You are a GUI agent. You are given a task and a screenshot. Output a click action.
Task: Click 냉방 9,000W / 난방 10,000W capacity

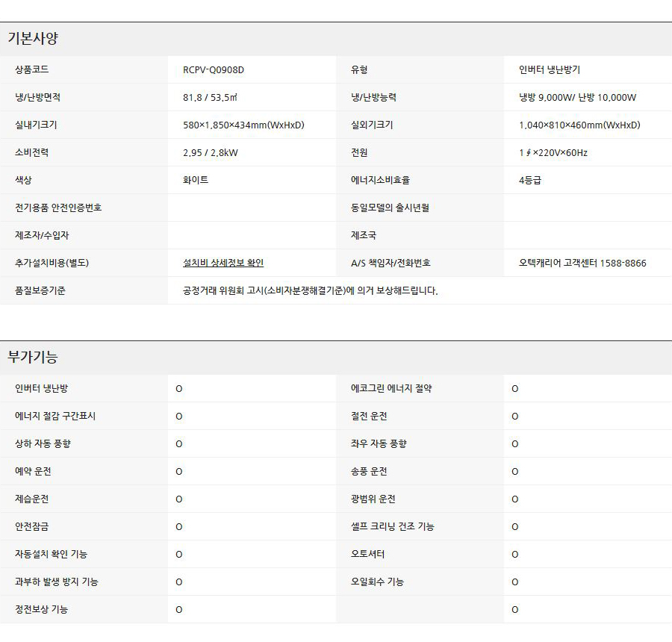click(x=577, y=98)
